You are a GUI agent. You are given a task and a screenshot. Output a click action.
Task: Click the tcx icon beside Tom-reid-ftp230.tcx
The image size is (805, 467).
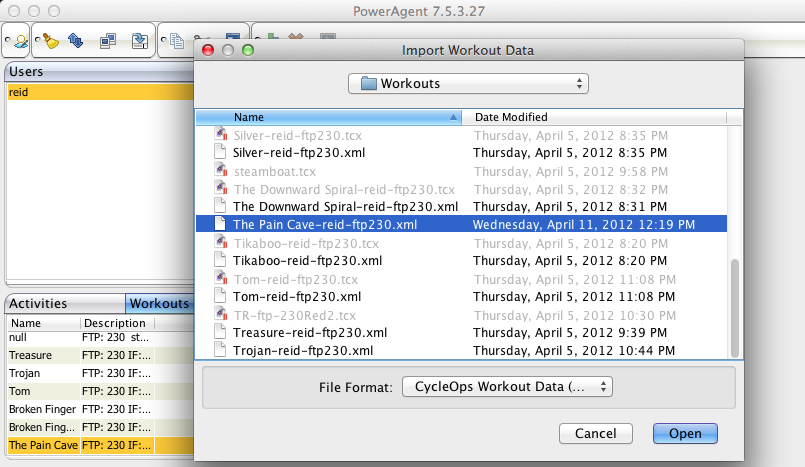221,278
